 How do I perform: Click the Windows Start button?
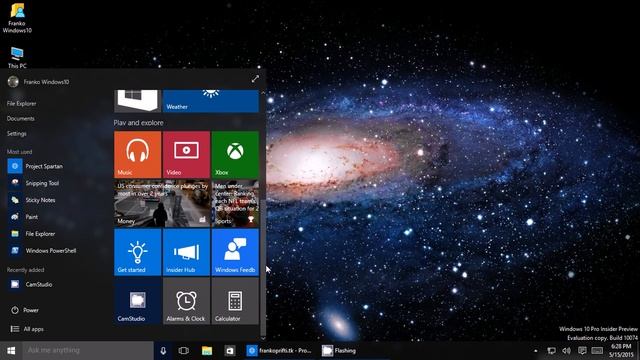pos(11,351)
